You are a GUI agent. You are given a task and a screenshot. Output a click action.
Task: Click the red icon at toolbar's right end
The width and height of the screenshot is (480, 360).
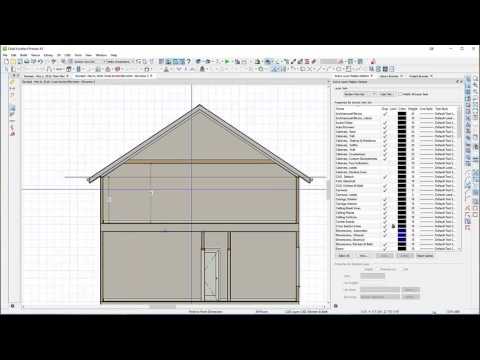pos(373,61)
